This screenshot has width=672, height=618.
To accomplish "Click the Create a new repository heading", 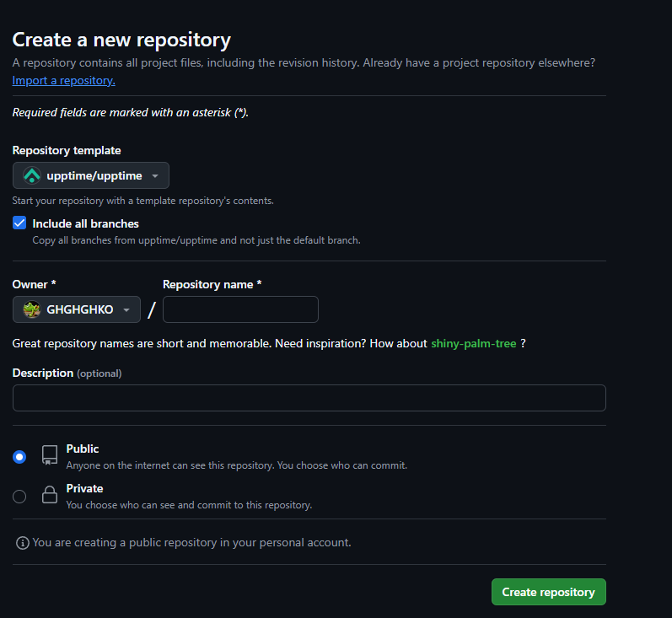I will pos(121,40).
